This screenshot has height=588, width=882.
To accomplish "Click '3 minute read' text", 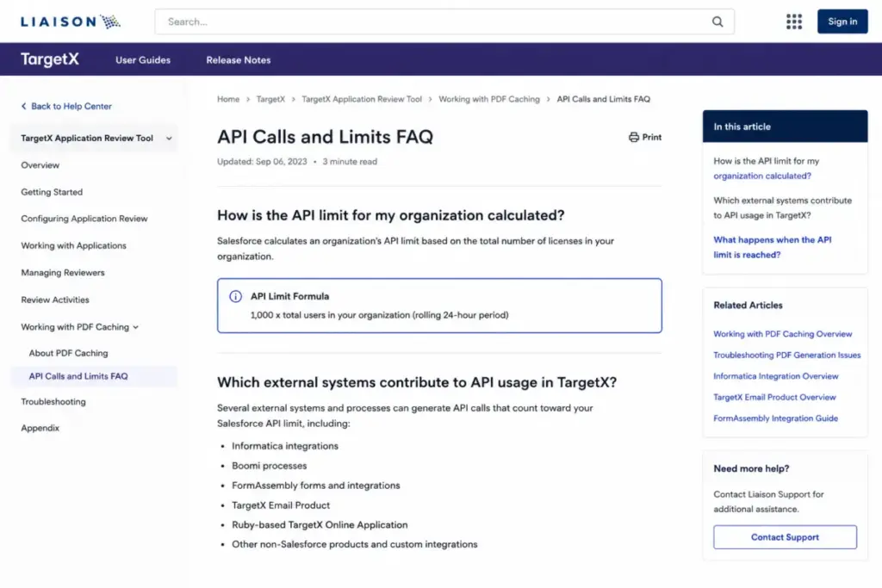I will tap(350, 162).
